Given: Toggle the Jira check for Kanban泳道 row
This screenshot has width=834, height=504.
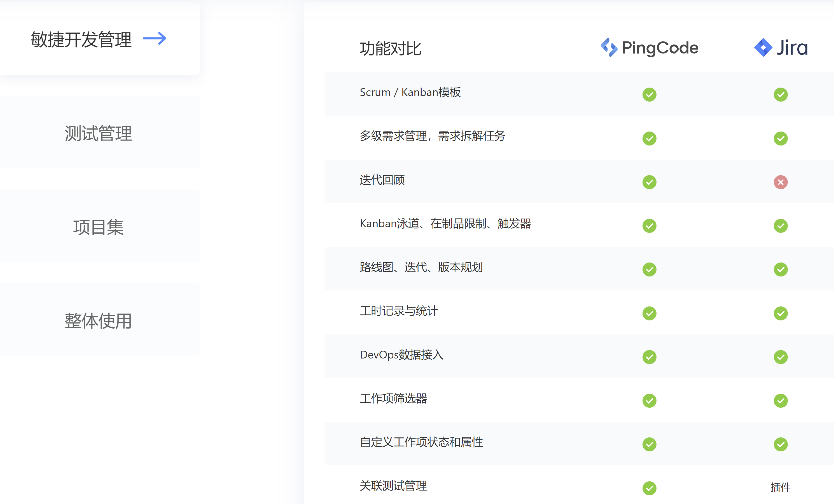Looking at the screenshot, I should coord(781,226).
